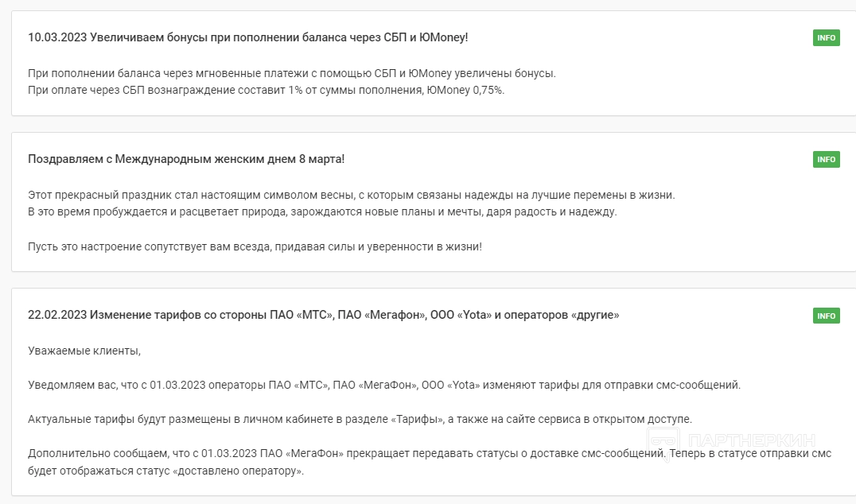The height and width of the screenshot is (504, 856).
Task: Click the "Уважаемые клиенты," greeting text
Action: click(x=84, y=350)
